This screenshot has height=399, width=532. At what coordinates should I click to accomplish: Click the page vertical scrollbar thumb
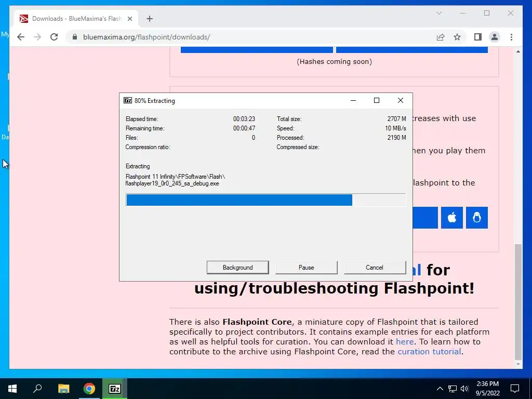pos(518,301)
